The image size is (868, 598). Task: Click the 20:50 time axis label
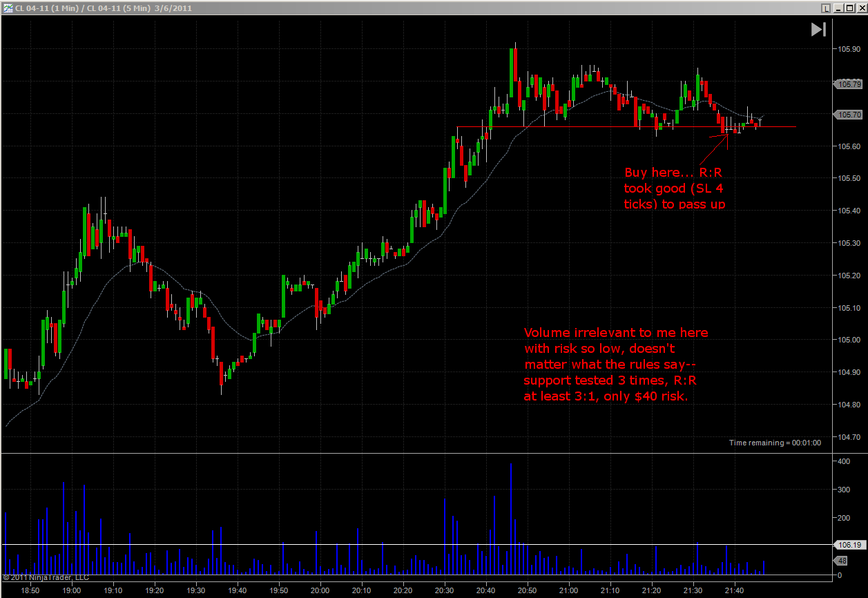528,591
